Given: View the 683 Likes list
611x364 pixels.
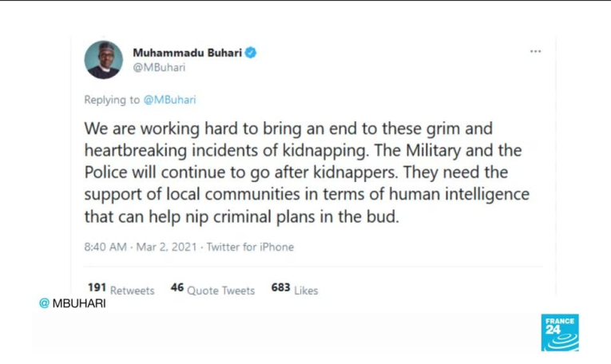Looking at the screenshot, I should [294, 290].
